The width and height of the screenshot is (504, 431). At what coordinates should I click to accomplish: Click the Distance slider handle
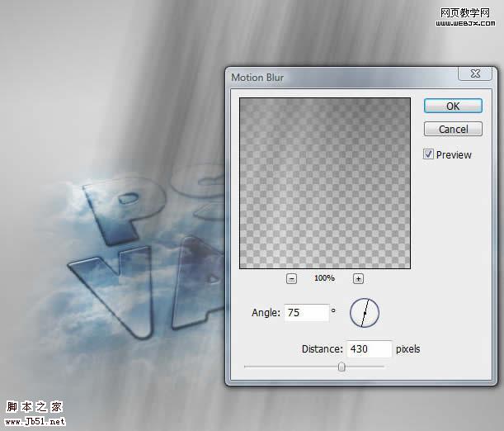pos(341,367)
